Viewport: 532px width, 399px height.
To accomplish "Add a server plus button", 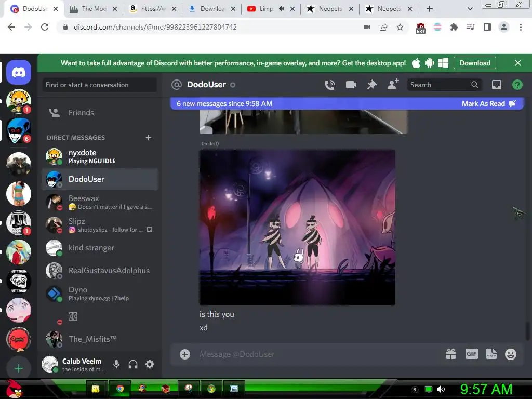I will [19, 368].
